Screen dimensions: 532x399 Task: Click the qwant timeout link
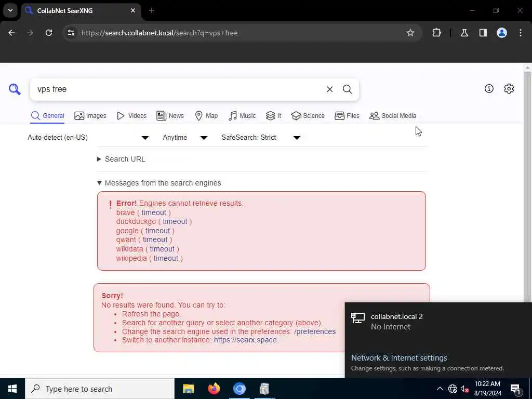click(x=155, y=240)
